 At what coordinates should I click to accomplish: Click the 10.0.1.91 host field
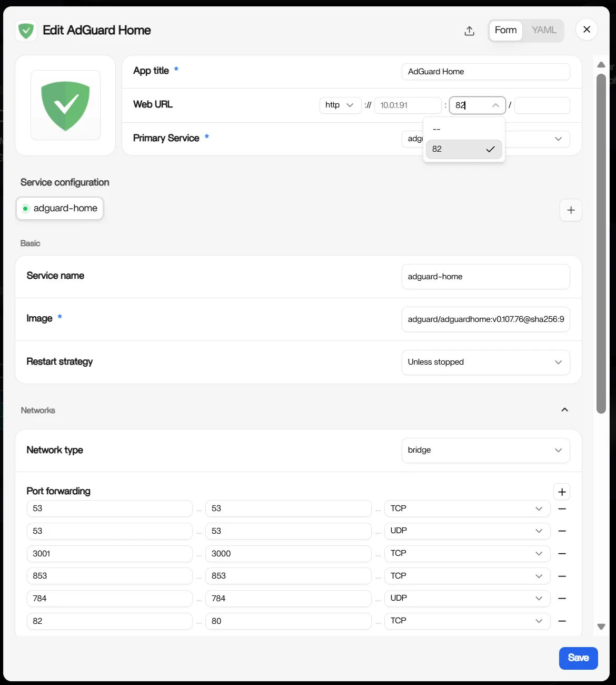point(408,105)
